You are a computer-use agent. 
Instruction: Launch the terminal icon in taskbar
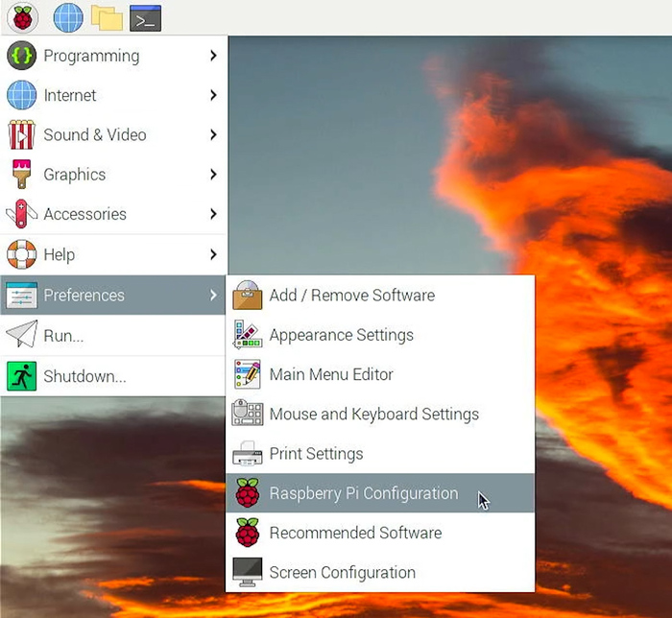145,18
